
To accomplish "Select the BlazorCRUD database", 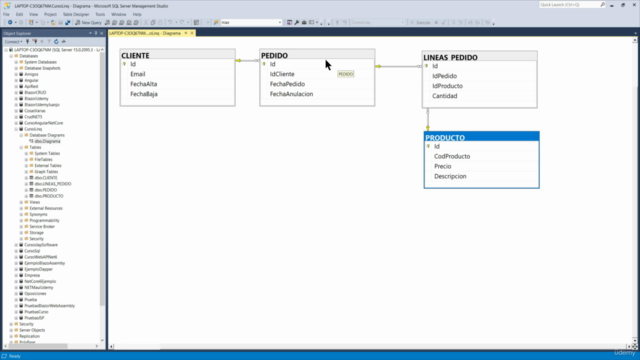I will tap(35, 93).
